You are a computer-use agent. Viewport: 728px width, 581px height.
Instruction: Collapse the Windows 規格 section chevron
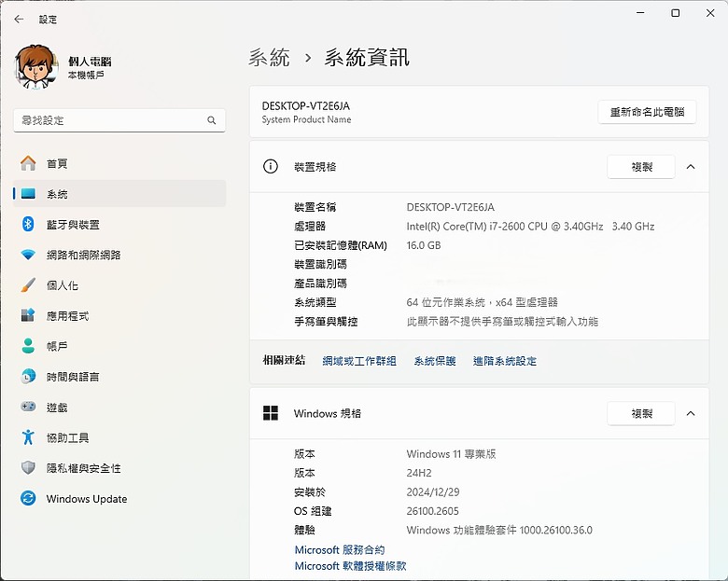[691, 413]
